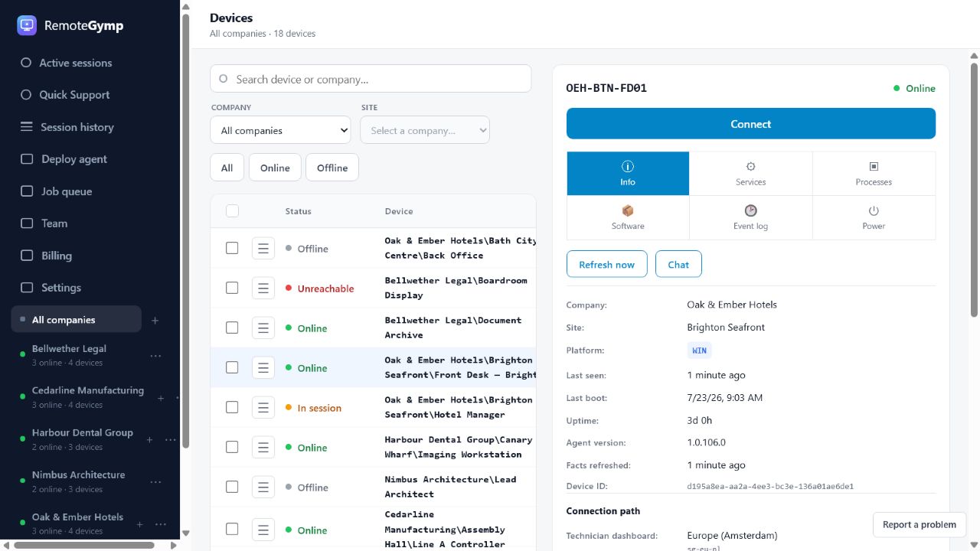
Task: Check the Bath City Centre Back Office row
Action: point(232,248)
